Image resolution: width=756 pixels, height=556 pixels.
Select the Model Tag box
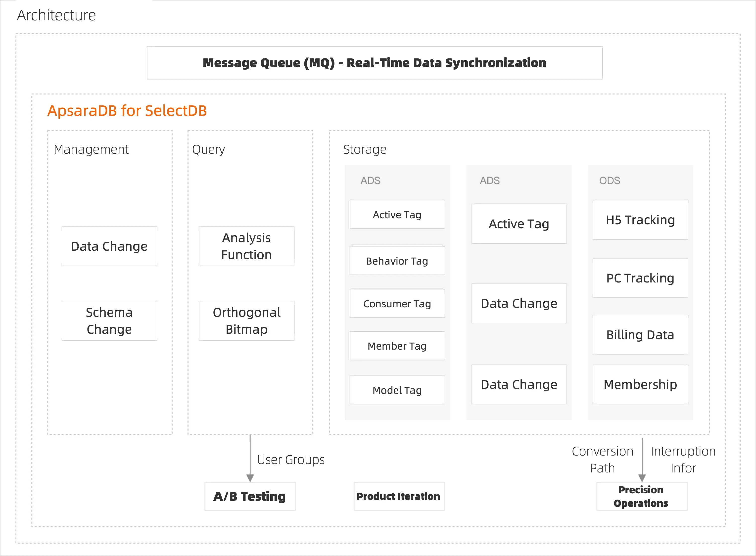tap(397, 390)
